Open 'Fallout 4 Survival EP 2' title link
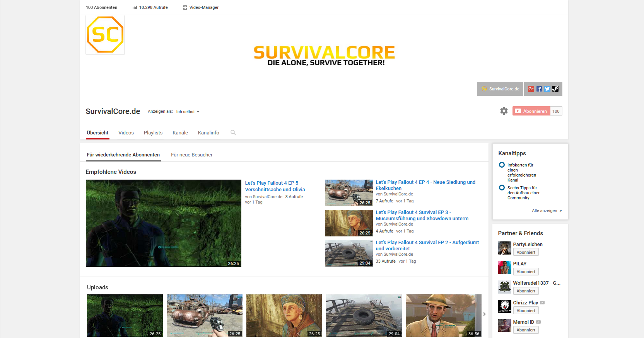The image size is (644, 338). click(x=427, y=245)
